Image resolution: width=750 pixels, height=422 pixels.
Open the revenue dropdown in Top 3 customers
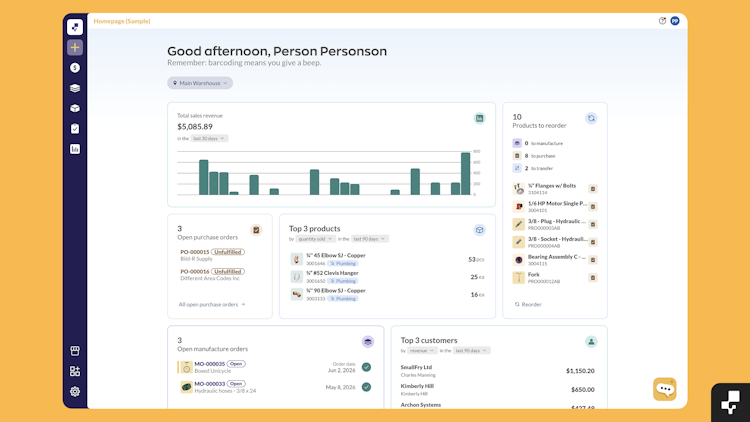click(421, 351)
